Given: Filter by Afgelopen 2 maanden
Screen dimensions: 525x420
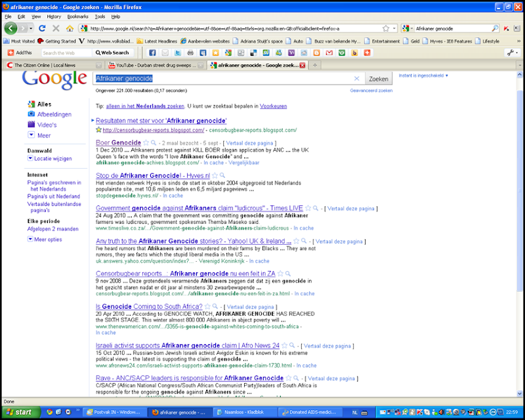Looking at the screenshot, I should [53, 229].
